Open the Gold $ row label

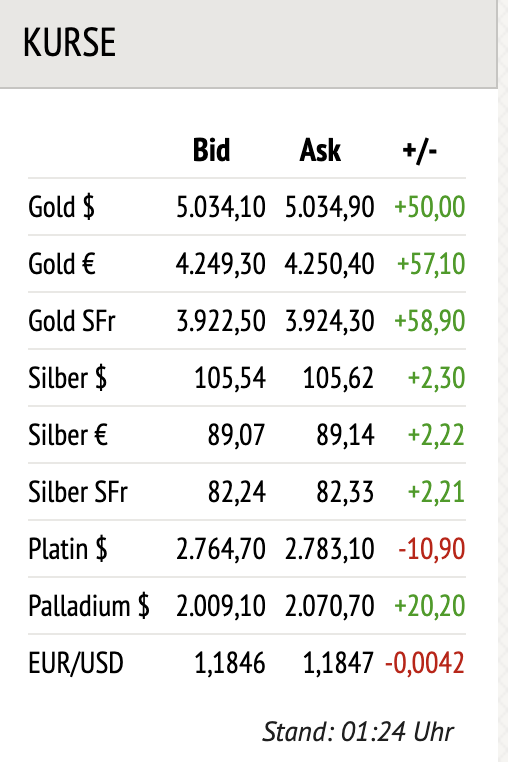tap(61, 207)
